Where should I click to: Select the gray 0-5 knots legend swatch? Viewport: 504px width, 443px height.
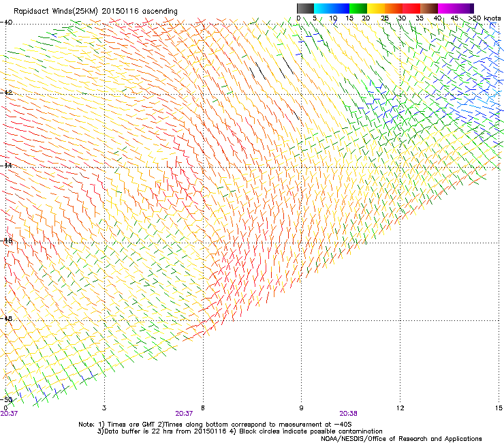pyautogui.click(x=305, y=8)
